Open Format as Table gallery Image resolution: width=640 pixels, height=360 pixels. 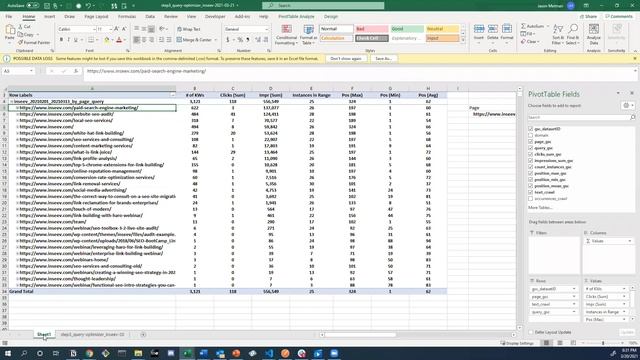(x=308, y=35)
